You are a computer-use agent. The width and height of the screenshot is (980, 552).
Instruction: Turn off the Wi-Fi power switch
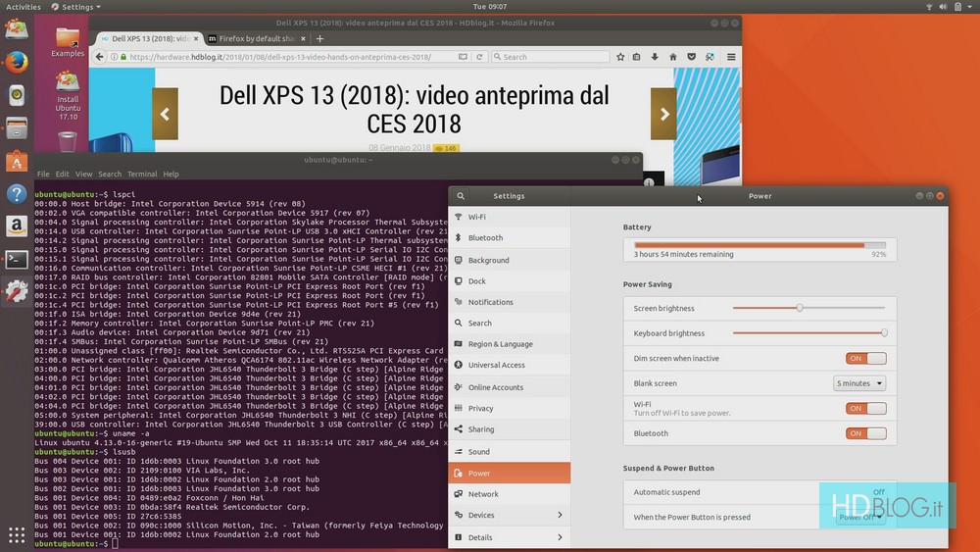(x=865, y=408)
